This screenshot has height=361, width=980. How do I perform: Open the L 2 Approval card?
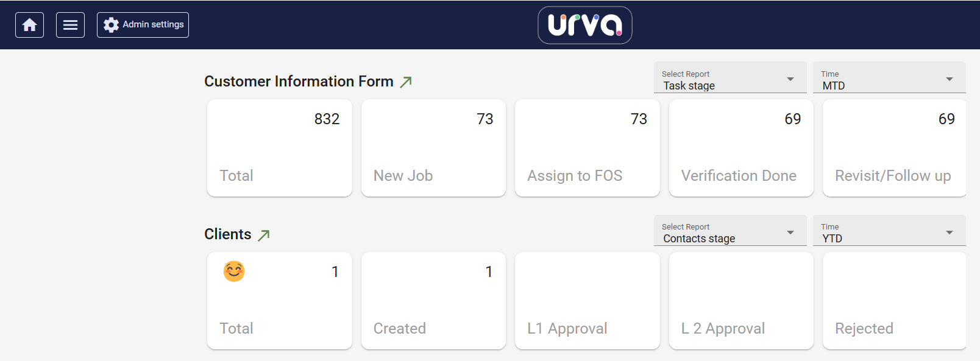click(741, 301)
